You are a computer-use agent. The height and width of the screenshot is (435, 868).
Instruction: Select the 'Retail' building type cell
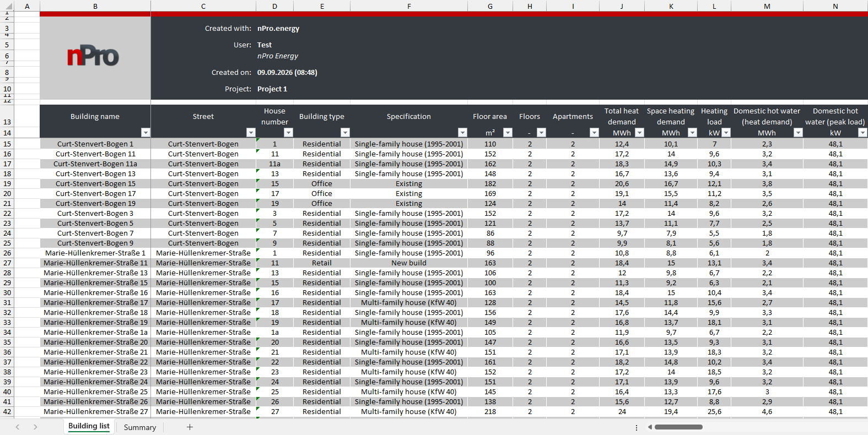(x=322, y=263)
